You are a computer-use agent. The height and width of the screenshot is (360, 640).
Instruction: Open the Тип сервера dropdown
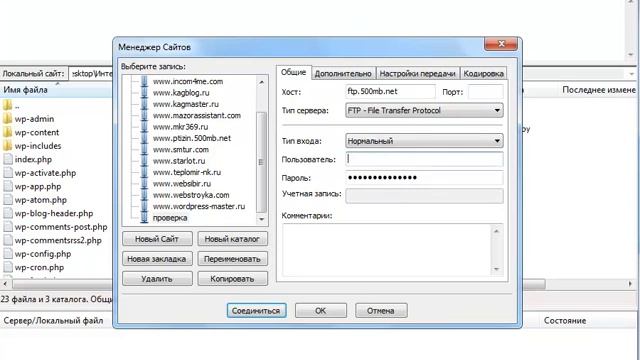(x=424, y=110)
